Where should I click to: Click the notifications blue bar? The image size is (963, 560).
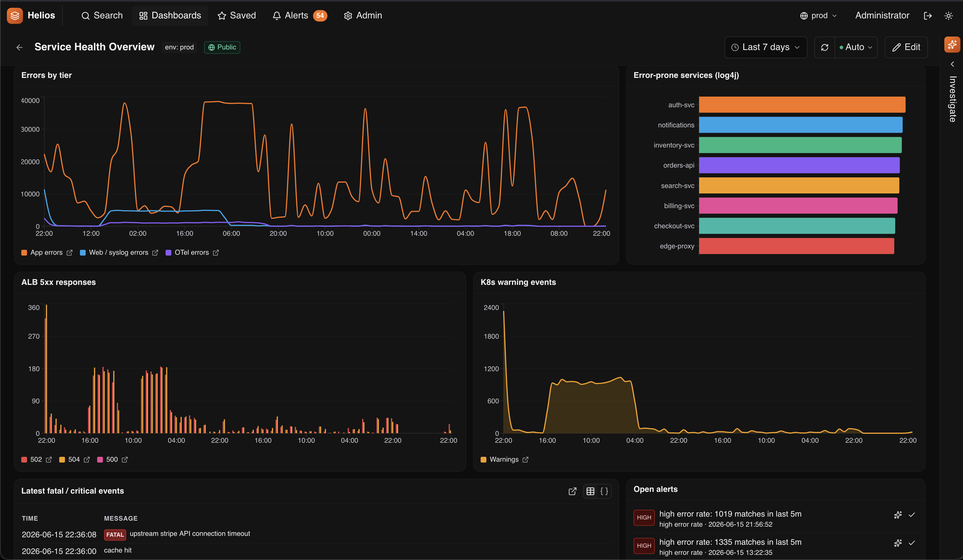coord(801,125)
